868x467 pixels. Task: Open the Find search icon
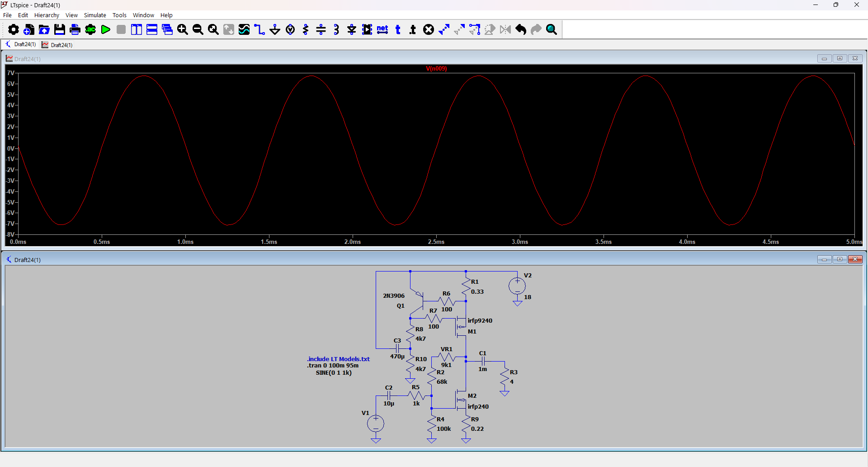point(552,30)
